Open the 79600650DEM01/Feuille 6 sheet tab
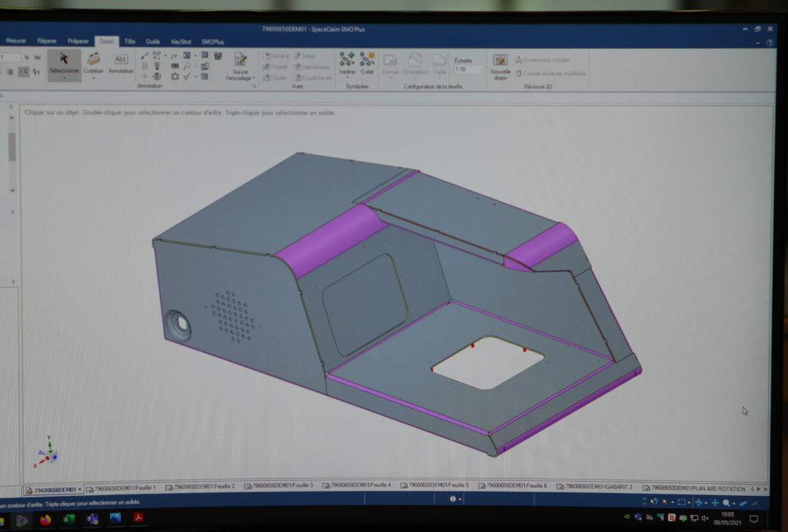Viewport: 788px width, 532px height. click(x=513, y=486)
